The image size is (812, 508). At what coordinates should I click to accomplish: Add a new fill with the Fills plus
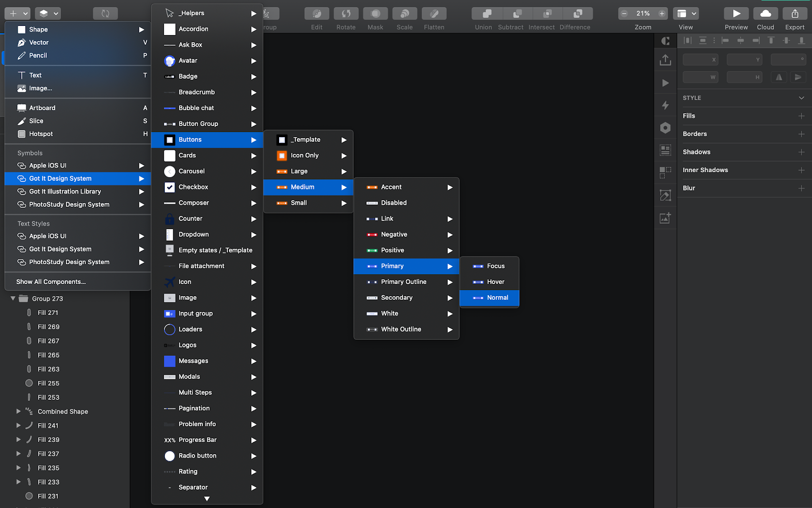(x=801, y=116)
